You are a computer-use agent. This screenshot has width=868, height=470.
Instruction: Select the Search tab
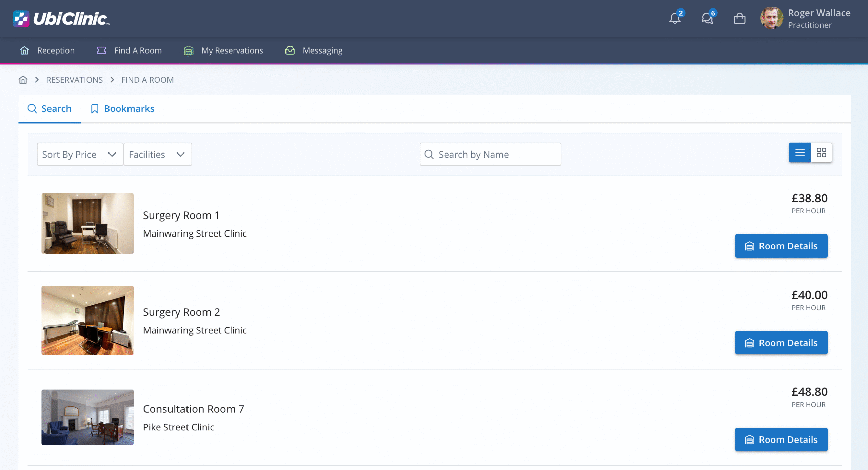[x=50, y=109]
